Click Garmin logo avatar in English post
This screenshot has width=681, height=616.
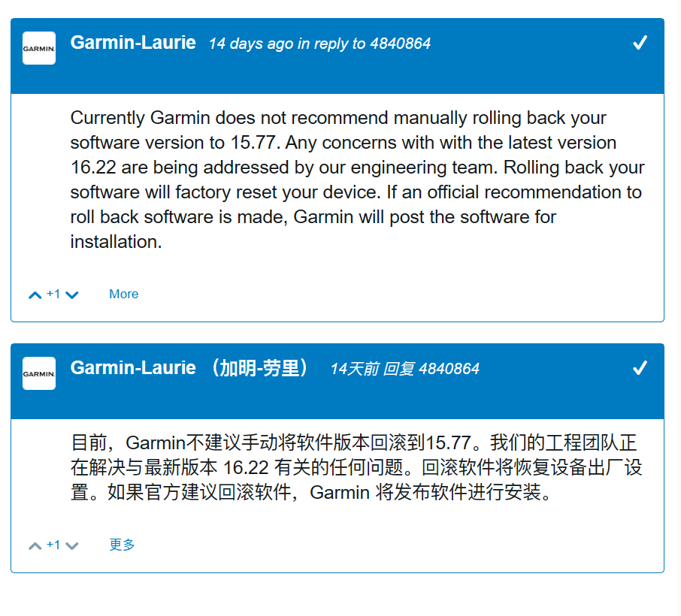(39, 48)
